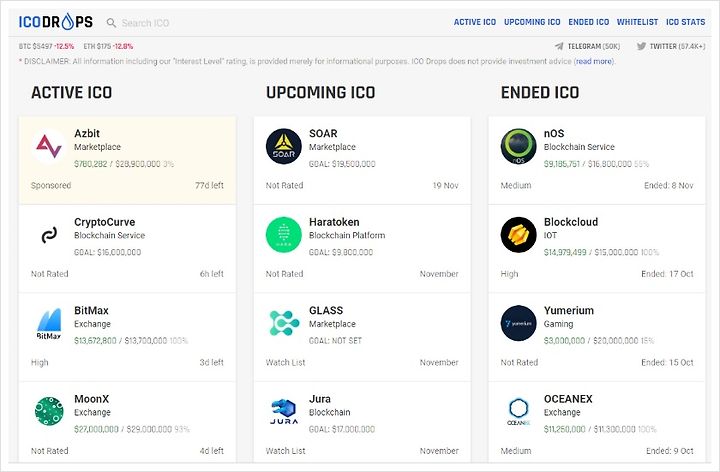
Task: Open the Azbit ICO title
Action: tap(87, 134)
